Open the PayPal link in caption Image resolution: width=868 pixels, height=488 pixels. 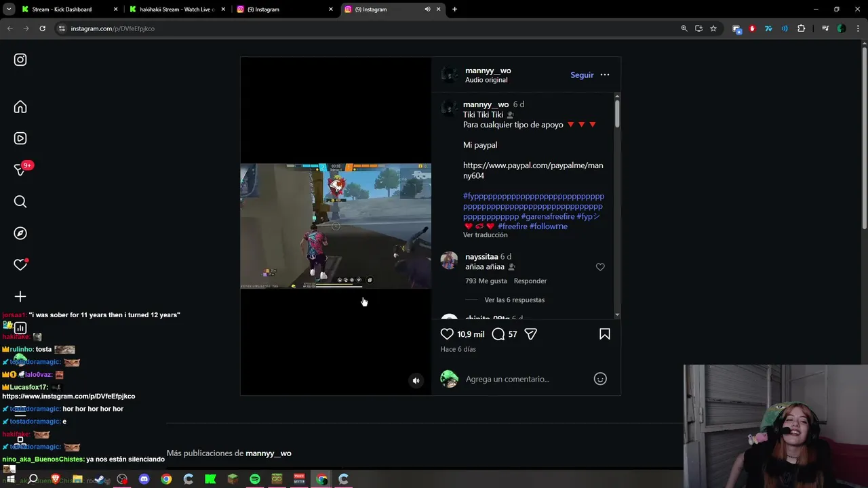533,170
